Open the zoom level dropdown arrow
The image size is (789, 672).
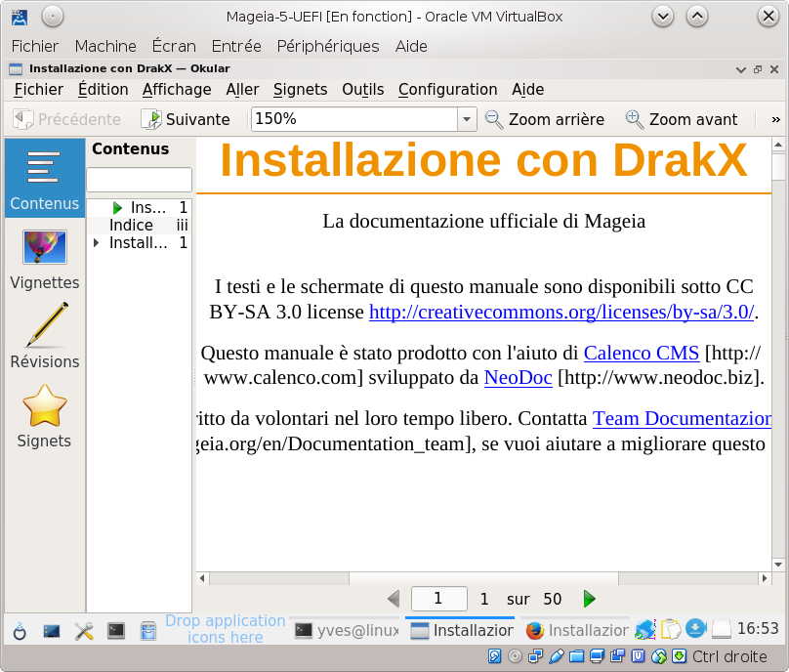(467, 119)
